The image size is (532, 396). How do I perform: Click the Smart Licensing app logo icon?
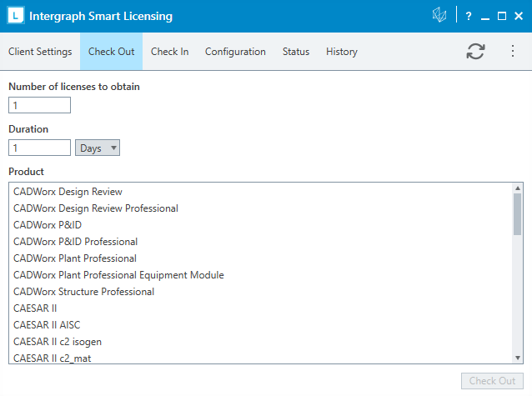click(x=17, y=16)
